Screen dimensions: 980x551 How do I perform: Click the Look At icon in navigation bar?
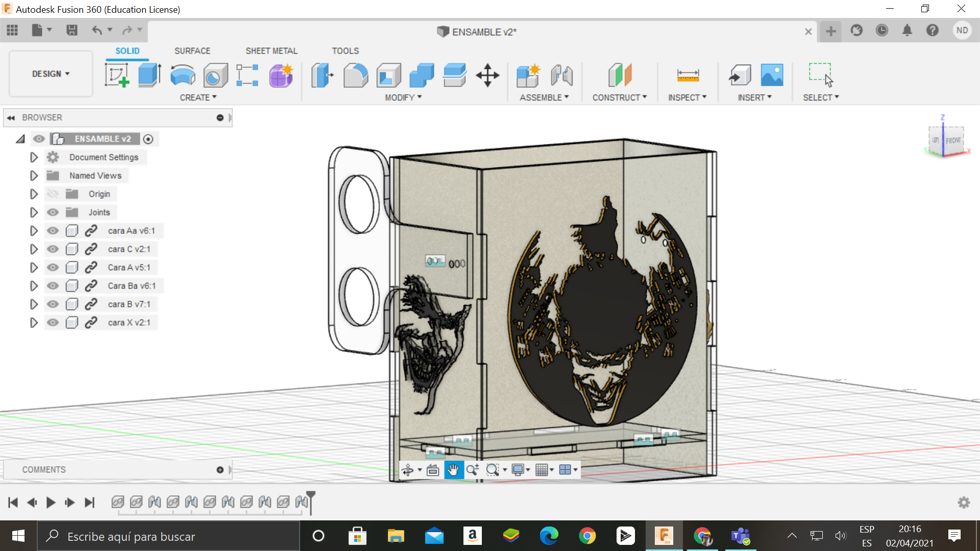(x=433, y=470)
